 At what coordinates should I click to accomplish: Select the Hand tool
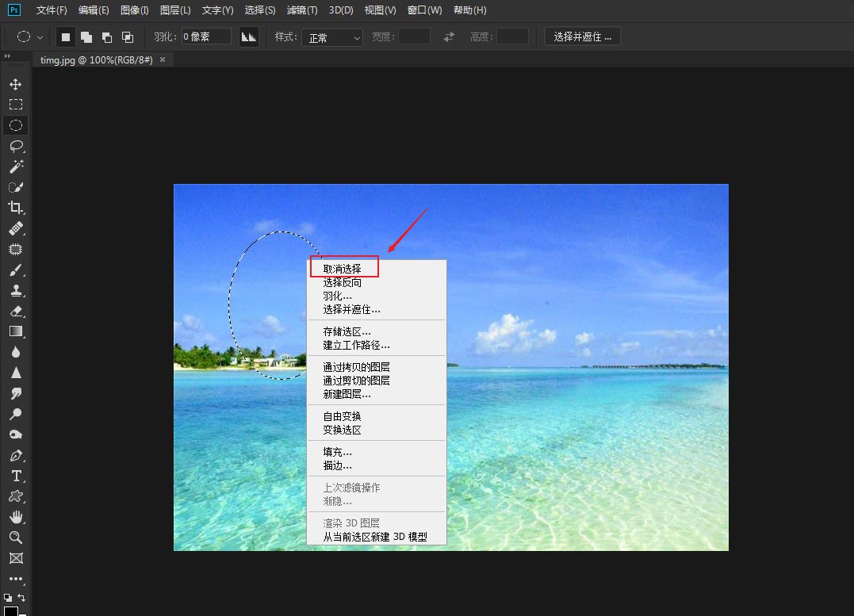click(16, 517)
